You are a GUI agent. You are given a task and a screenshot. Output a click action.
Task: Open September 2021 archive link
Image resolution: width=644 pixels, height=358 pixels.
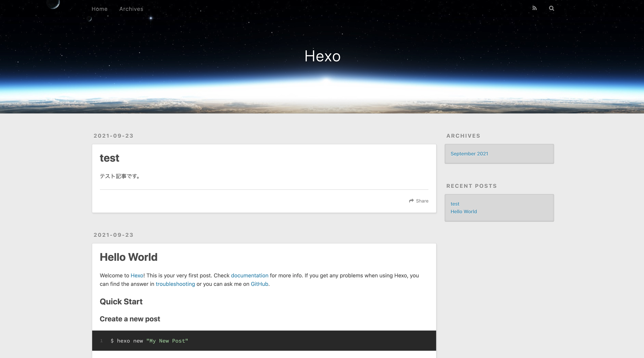pos(469,154)
